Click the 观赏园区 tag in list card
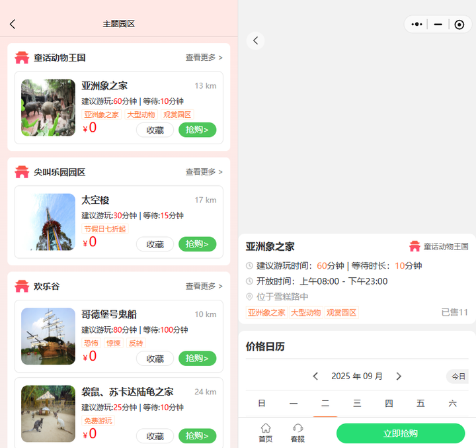476x448 pixels. 177,114
